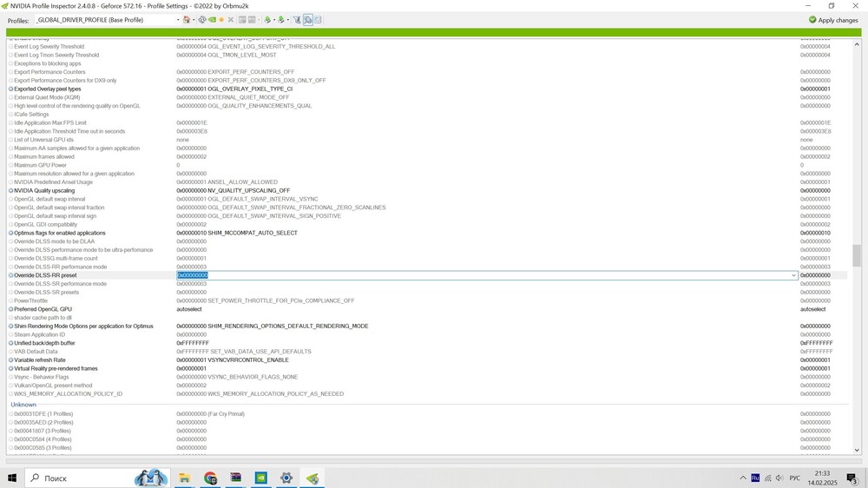Click gear icon beside Exported Overlay pixel types
The width and height of the screenshot is (868, 488).
coord(10,89)
